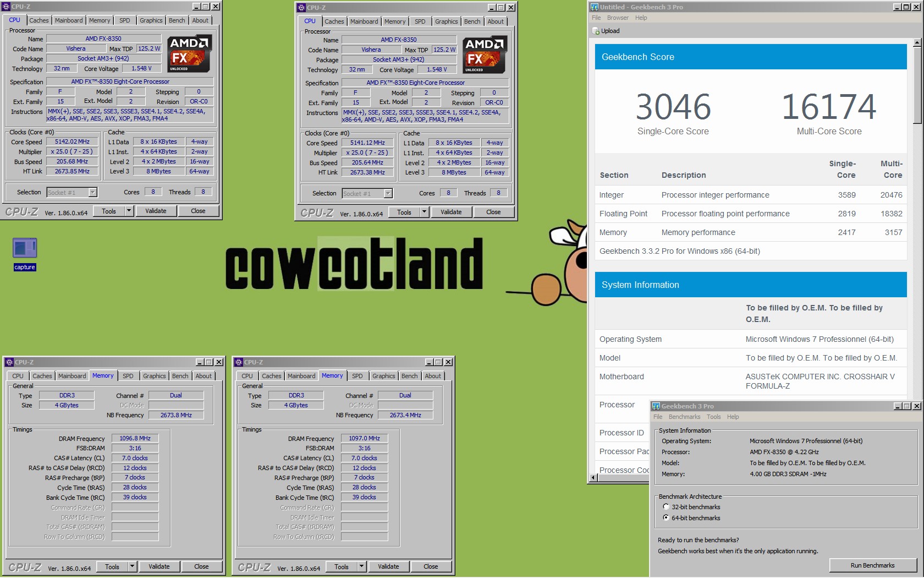Click NB Frequency 2673.4 MHz field
Image resolution: width=924 pixels, height=578 pixels.
point(405,415)
